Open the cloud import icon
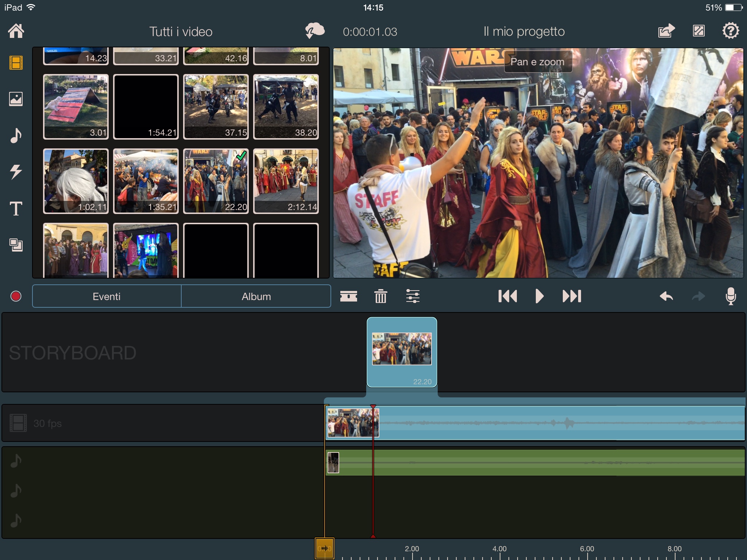747x560 pixels. 315,31
